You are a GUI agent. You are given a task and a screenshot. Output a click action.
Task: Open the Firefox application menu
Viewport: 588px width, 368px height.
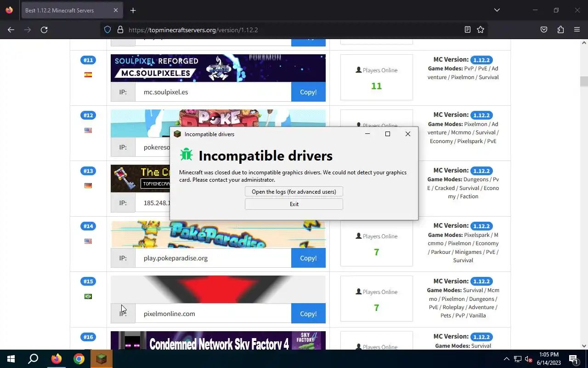577,29
